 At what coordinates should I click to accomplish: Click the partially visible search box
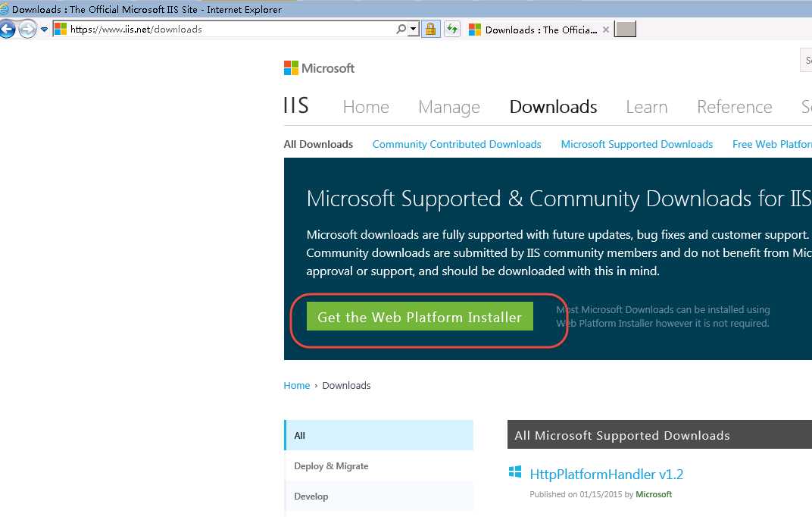[806, 60]
